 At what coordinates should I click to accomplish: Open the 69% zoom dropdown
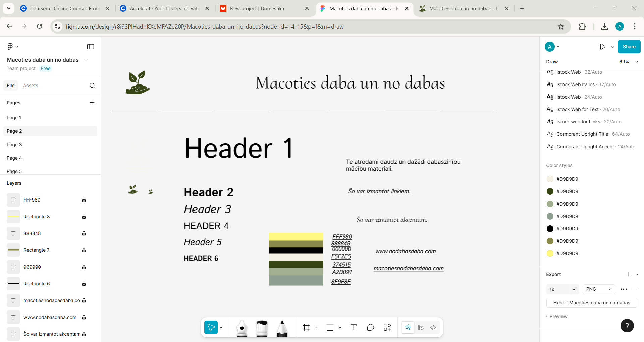628,62
